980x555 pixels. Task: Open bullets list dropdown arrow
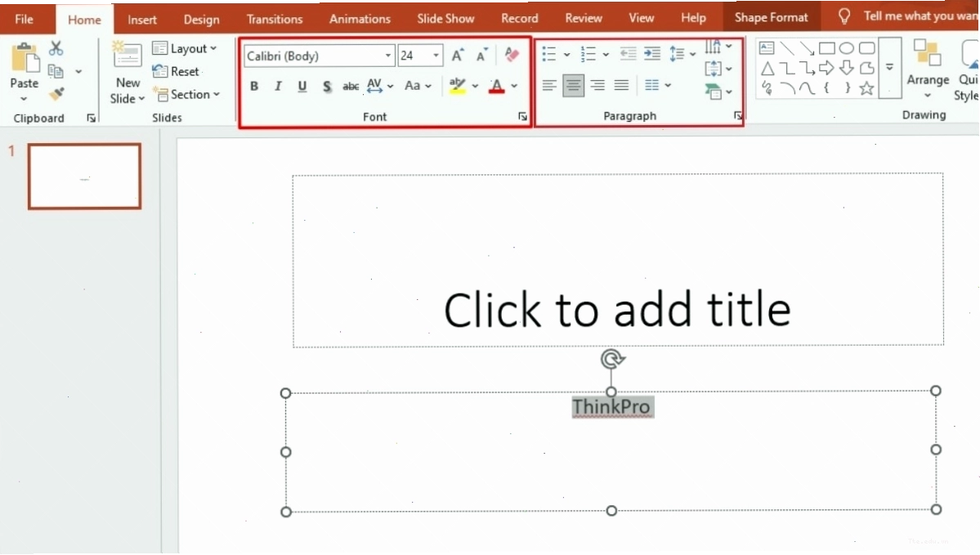567,55
